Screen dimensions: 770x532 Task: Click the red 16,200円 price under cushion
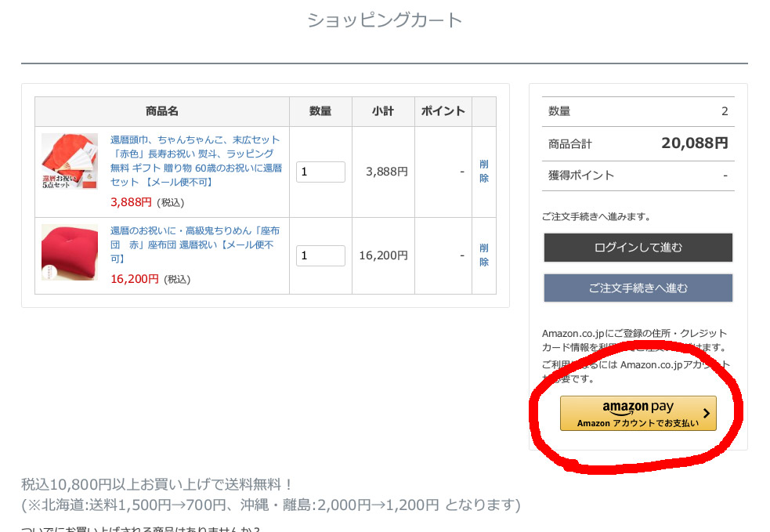point(134,279)
